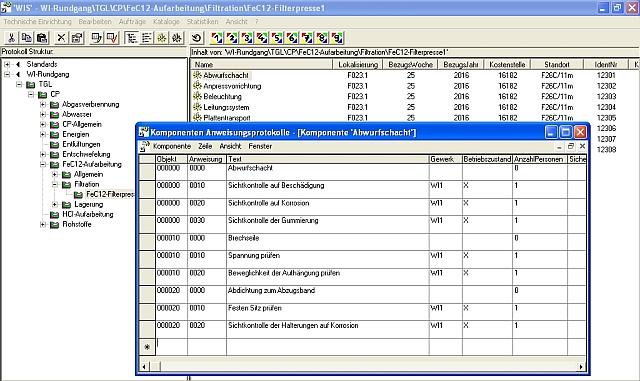Toggle the list view toolbar icon
640x381 pixels.
[x=147, y=38]
